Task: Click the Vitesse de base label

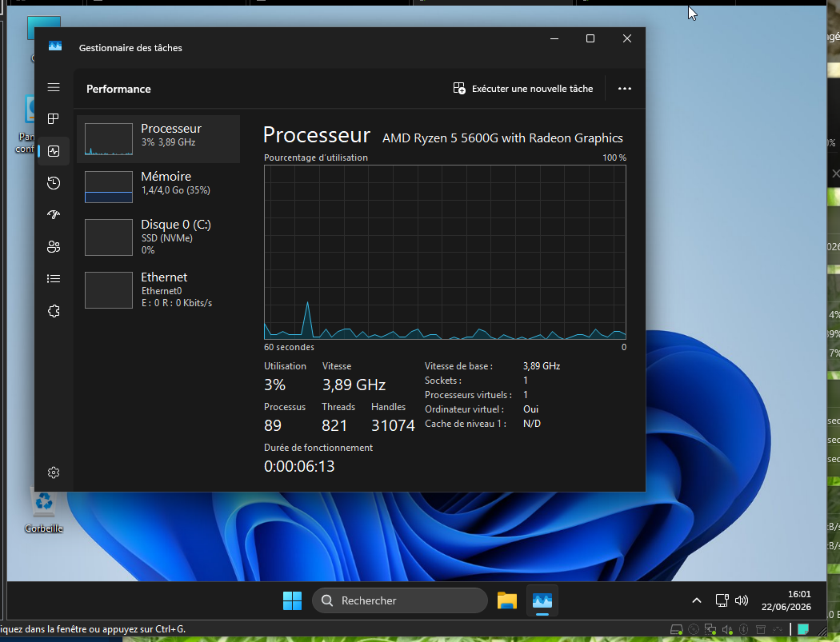Action: click(458, 366)
